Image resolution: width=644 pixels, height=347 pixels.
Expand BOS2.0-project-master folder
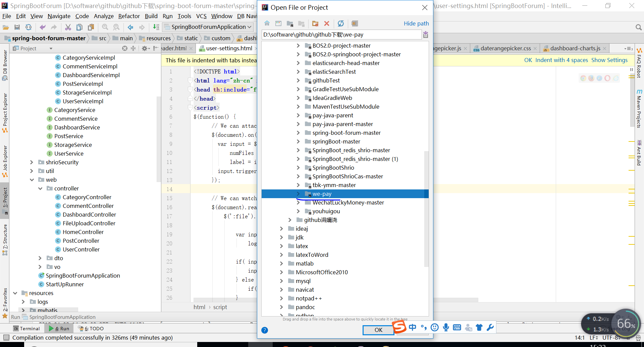pos(298,46)
